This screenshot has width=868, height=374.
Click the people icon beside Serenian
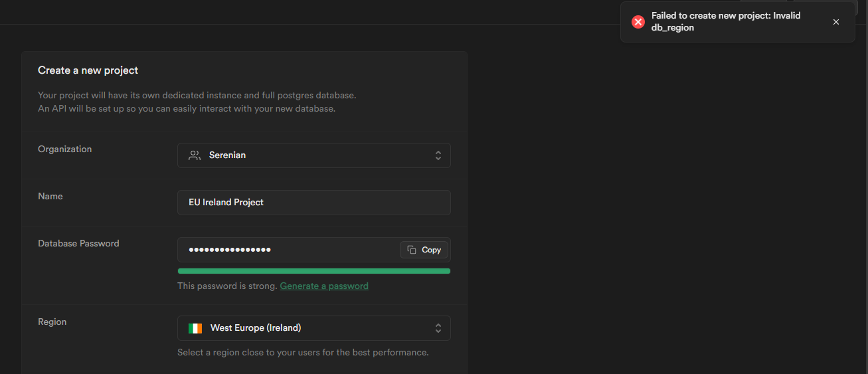click(195, 155)
